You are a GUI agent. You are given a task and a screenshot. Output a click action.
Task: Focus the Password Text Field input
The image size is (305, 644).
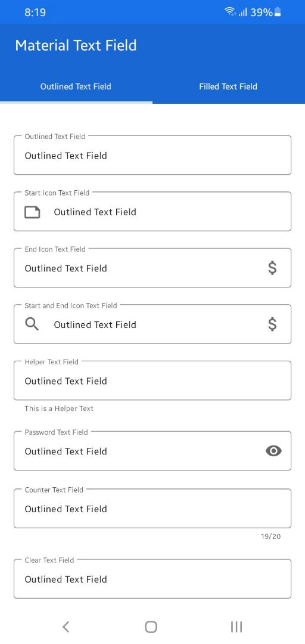(152, 451)
